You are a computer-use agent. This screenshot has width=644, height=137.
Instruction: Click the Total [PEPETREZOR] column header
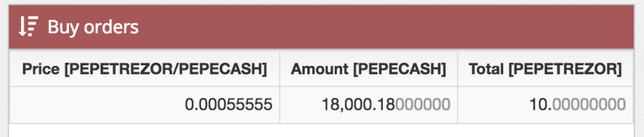click(545, 69)
